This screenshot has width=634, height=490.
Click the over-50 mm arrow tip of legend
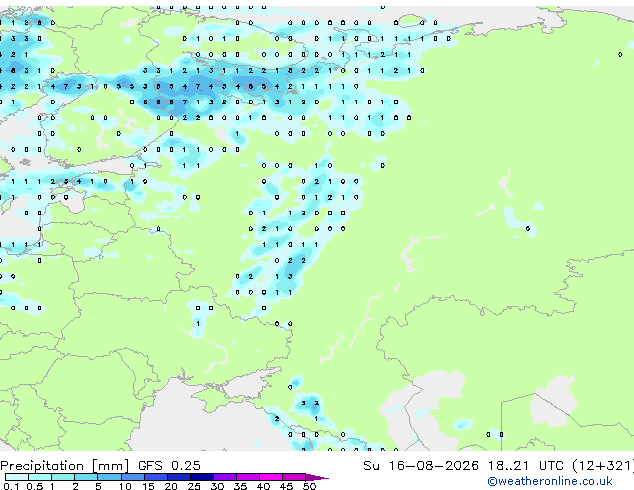[x=317, y=477]
